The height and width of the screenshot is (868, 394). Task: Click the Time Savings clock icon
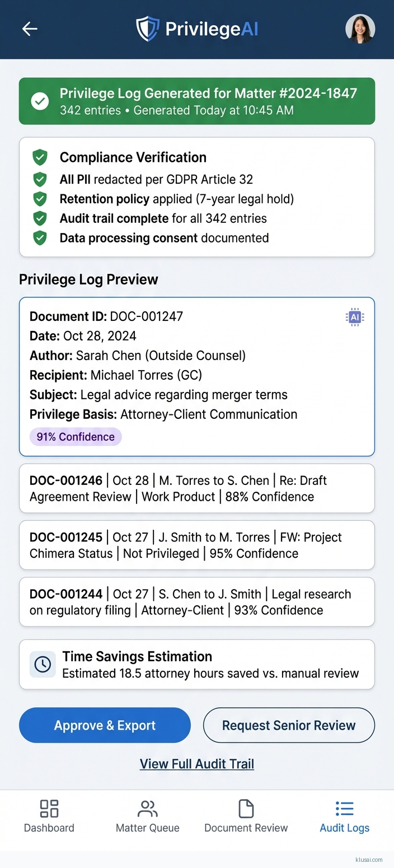[x=43, y=664]
